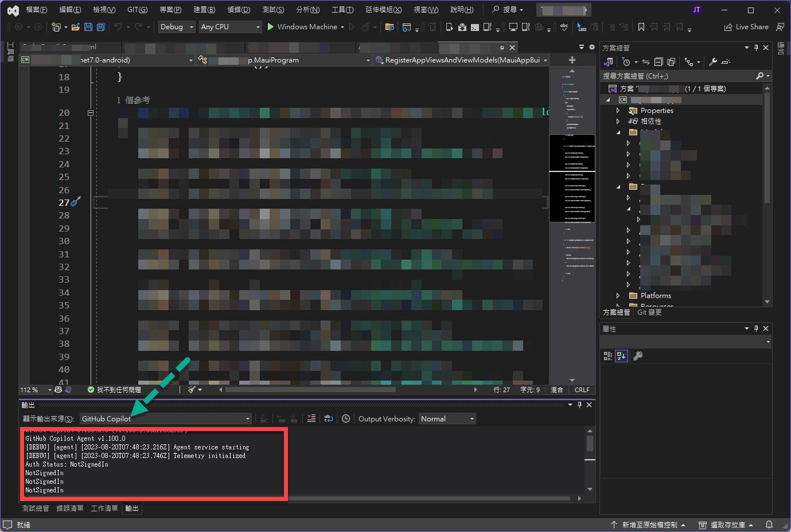
Task: Click the Undo icon on the toolbar
Action: (118, 26)
